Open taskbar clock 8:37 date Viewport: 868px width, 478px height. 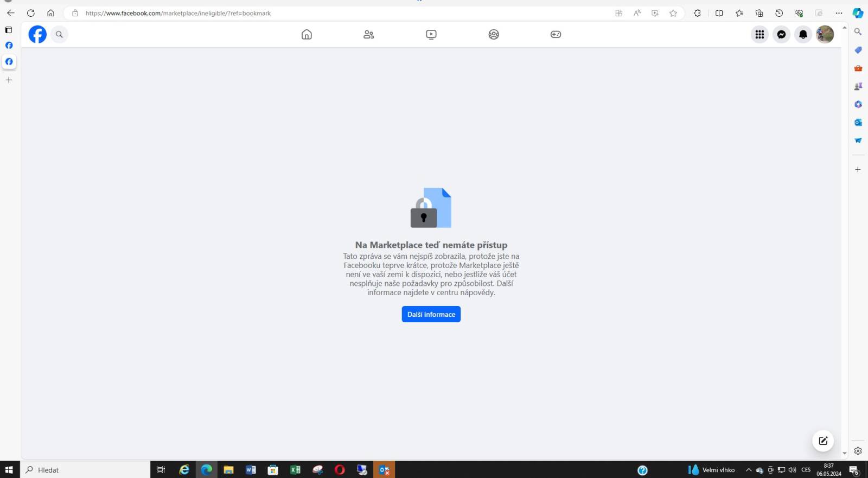click(829, 470)
